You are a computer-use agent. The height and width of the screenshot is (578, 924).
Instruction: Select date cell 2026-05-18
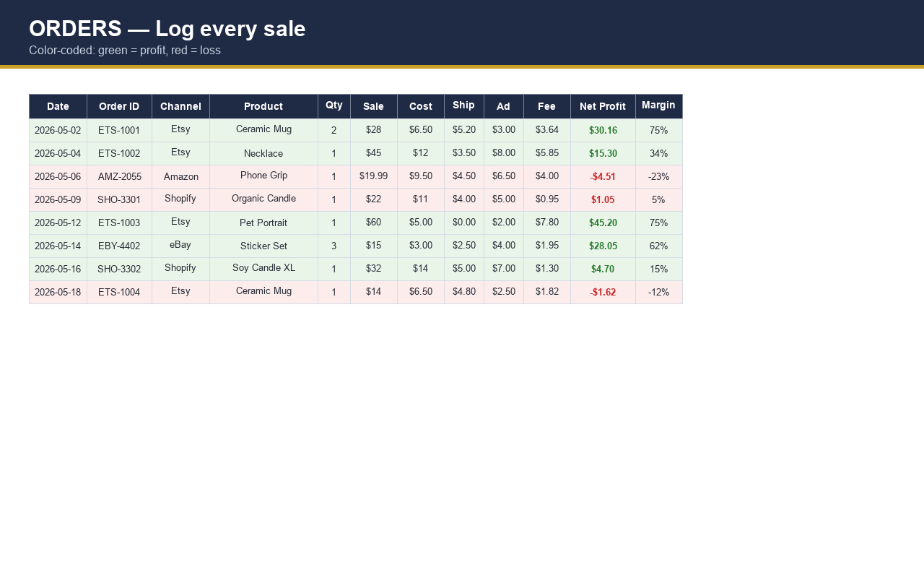coord(58,293)
